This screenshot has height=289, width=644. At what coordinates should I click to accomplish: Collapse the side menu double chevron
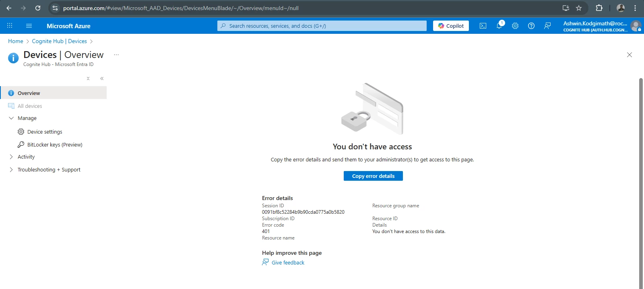click(102, 78)
